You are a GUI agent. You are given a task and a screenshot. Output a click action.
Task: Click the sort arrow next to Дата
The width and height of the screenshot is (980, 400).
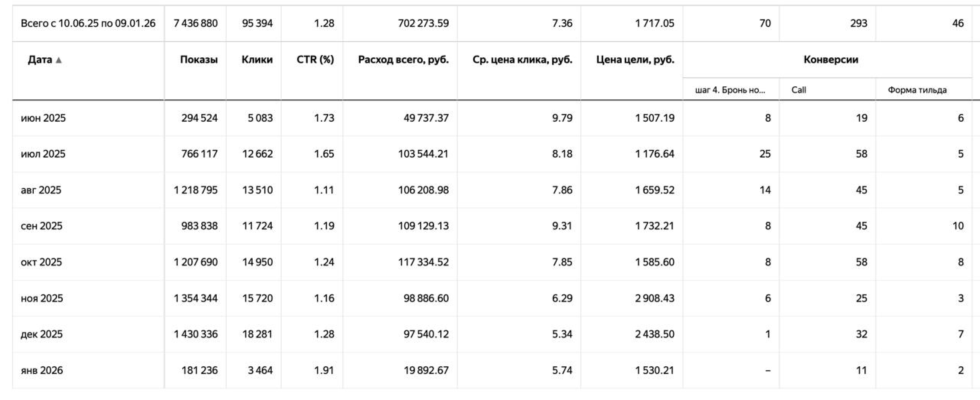(59, 60)
